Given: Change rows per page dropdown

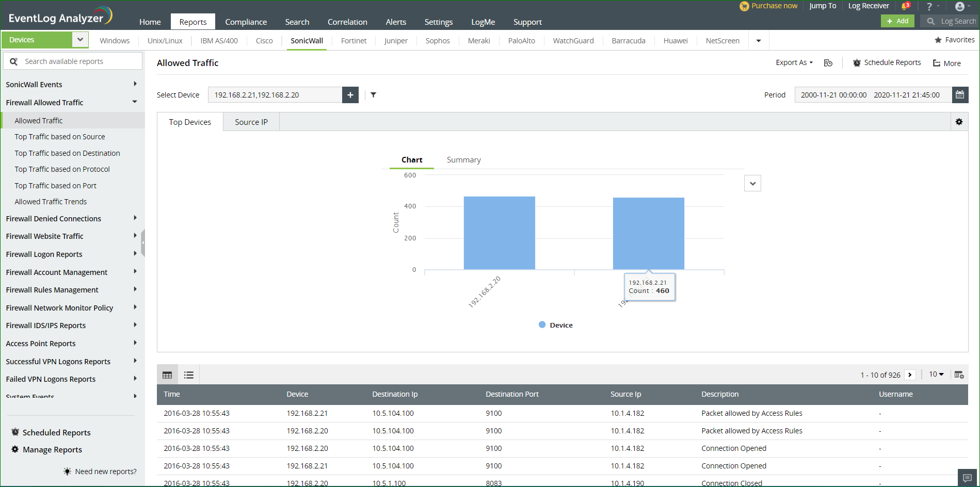Looking at the screenshot, I should 936,375.
